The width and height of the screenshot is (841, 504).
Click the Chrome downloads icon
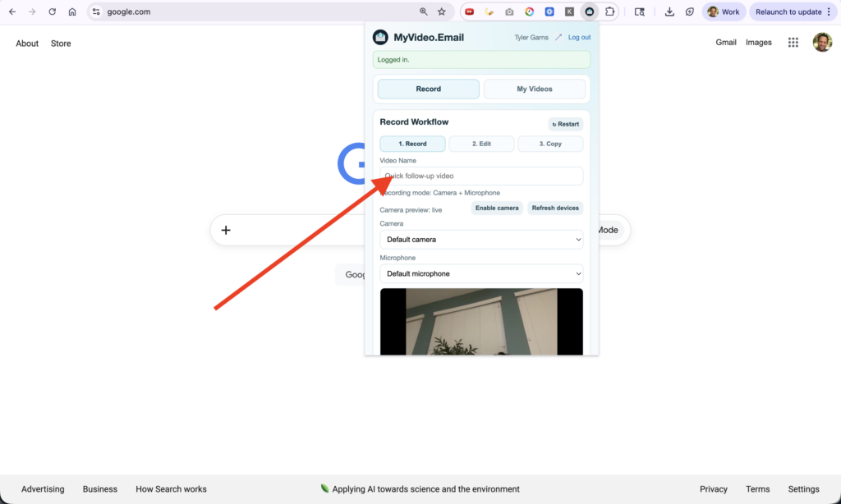(x=669, y=12)
